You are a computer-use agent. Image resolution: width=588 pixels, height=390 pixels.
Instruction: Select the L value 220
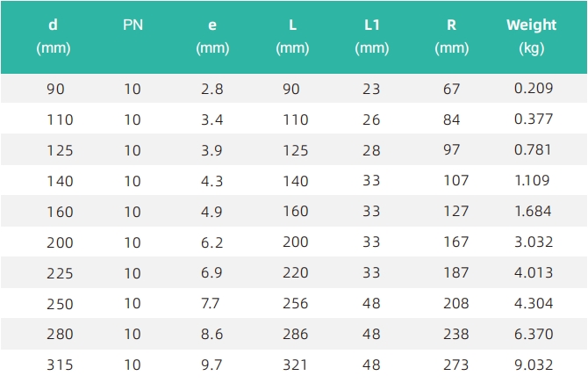(296, 273)
